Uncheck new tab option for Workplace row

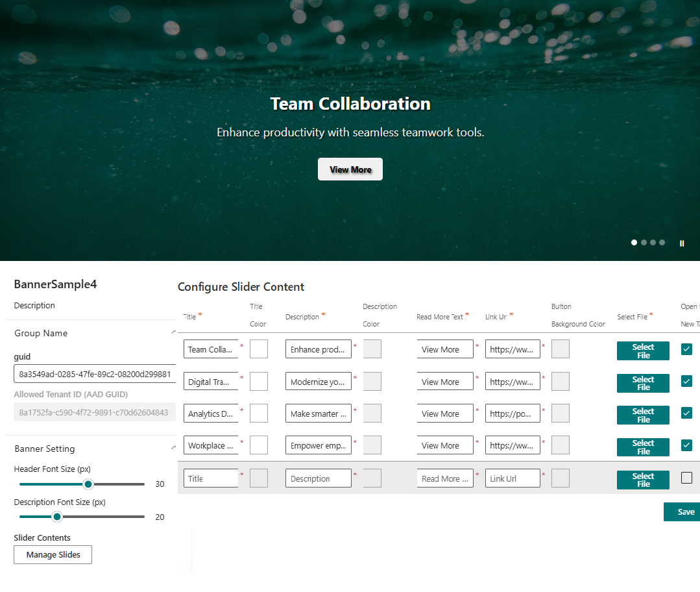[x=686, y=445]
